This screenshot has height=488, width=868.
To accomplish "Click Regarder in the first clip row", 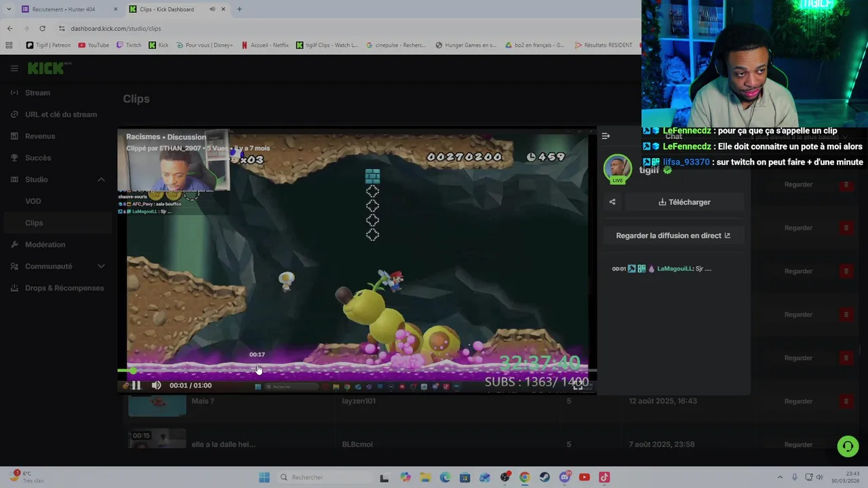I will tap(798, 184).
